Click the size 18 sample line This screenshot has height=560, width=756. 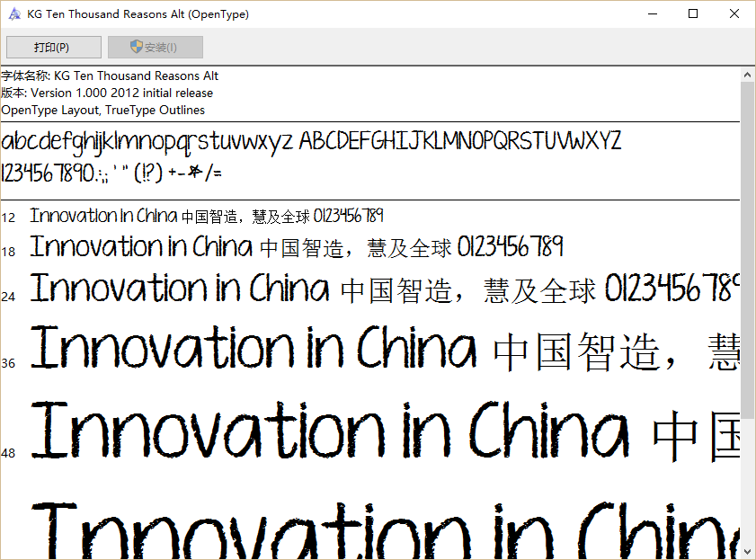pos(297,247)
